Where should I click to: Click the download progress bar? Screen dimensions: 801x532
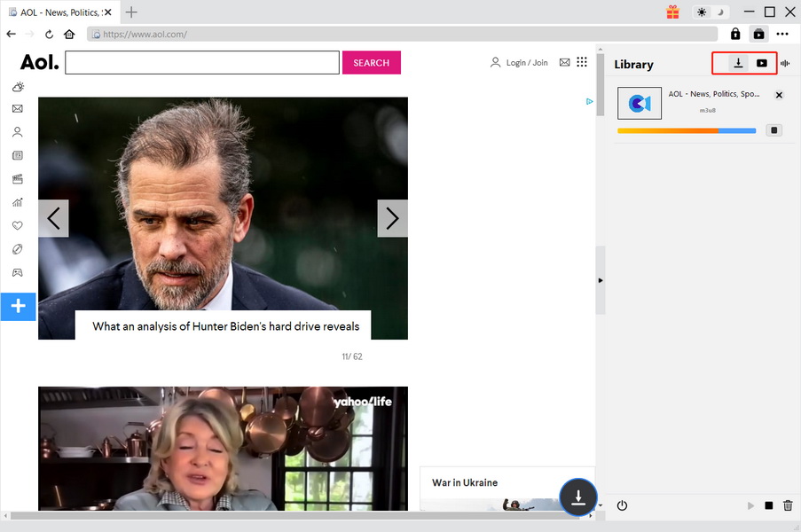[686, 130]
